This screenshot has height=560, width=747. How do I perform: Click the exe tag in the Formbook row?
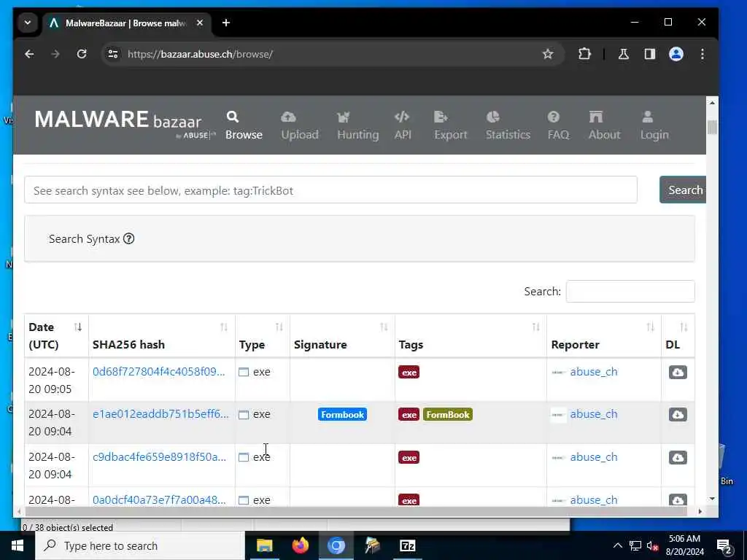pos(409,414)
